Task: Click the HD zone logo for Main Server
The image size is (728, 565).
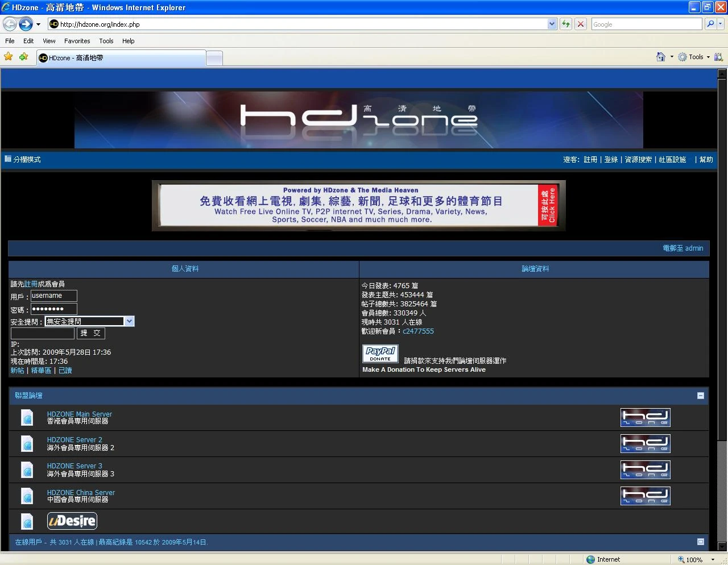Action: point(646,418)
